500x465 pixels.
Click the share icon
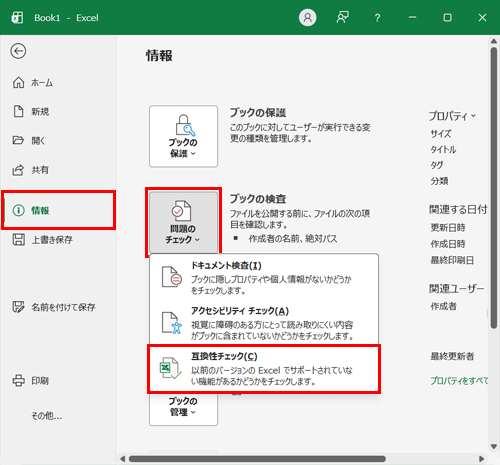point(18,170)
